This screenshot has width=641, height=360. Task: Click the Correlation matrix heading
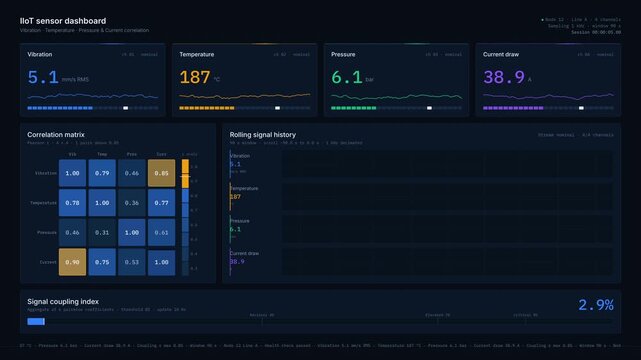tap(56, 134)
